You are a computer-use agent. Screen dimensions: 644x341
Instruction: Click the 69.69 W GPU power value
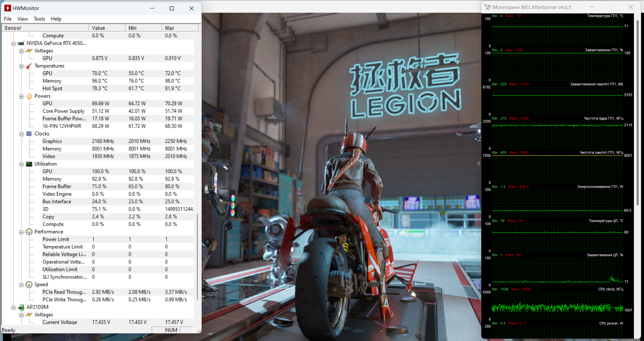tap(101, 104)
